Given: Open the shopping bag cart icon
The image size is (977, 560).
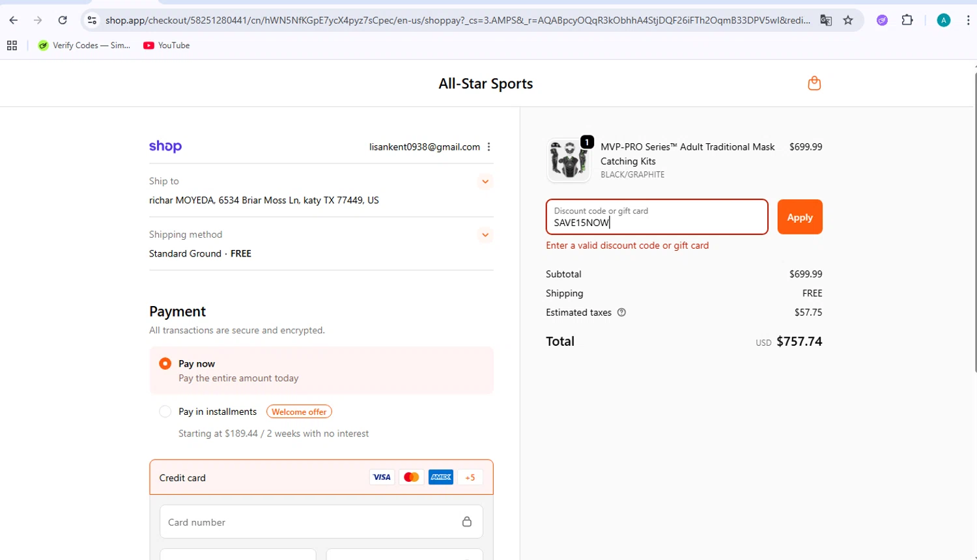Looking at the screenshot, I should (x=814, y=83).
